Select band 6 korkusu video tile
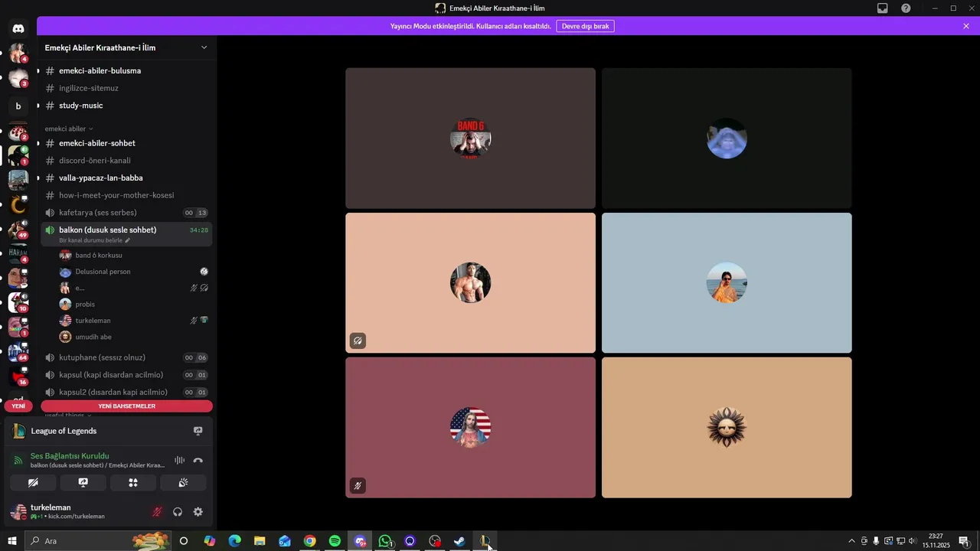The height and width of the screenshot is (551, 980). click(470, 138)
